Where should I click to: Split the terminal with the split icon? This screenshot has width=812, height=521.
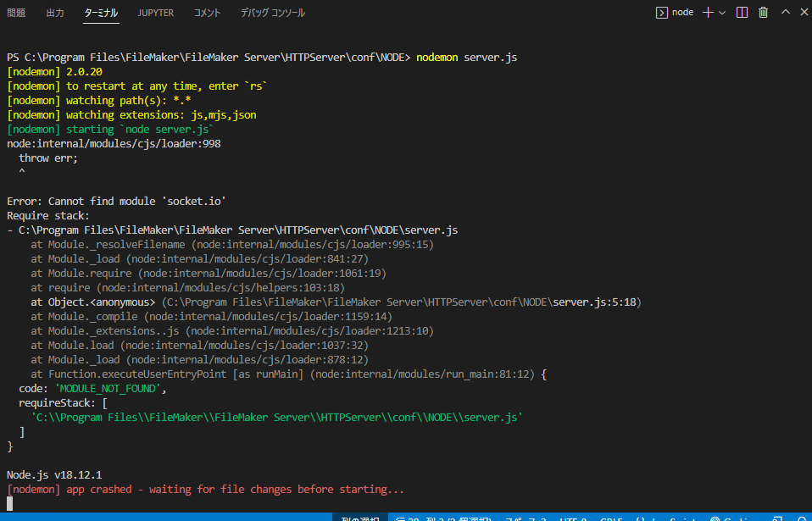[742, 13]
